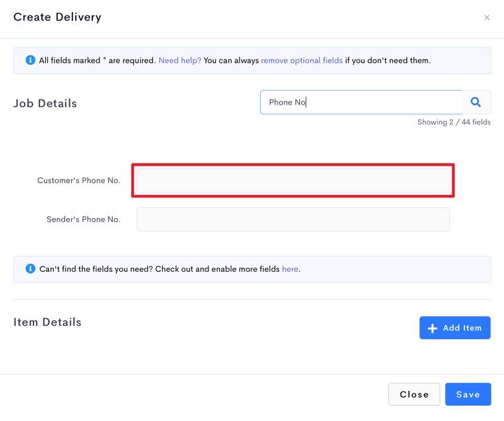Image resolution: width=504 pixels, height=421 pixels.
Task: Select the Sender's Phone No. input field
Action: pos(293,219)
